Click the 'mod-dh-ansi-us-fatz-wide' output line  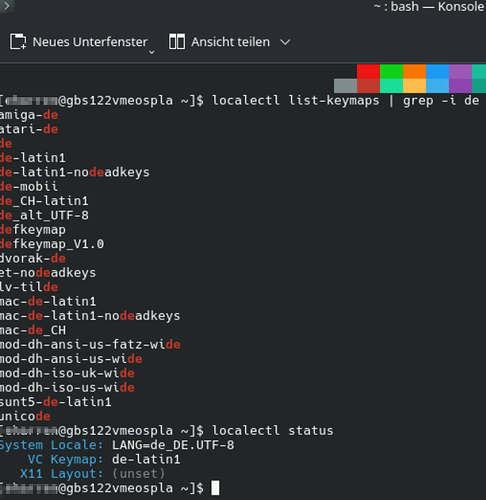[x=90, y=344]
